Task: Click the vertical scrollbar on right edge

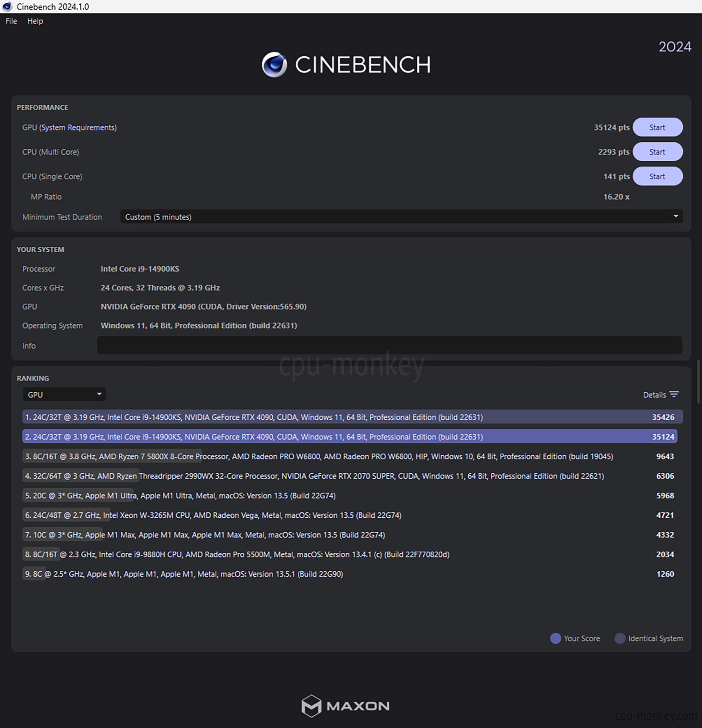Action: 698,381
